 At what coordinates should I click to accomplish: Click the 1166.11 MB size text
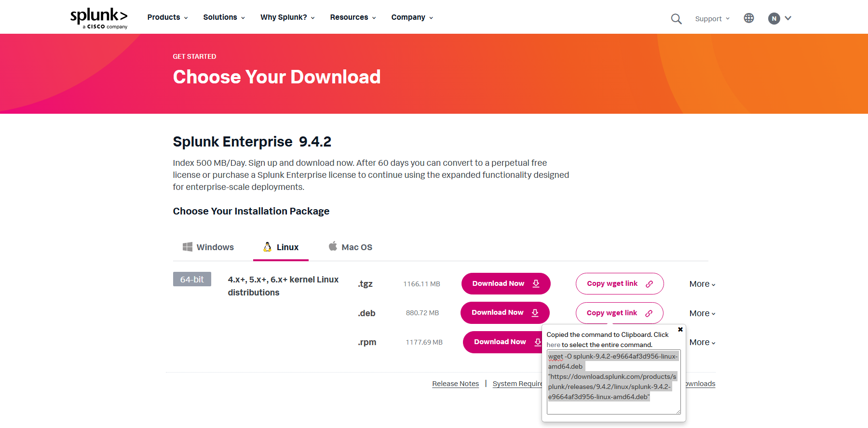[421, 284]
